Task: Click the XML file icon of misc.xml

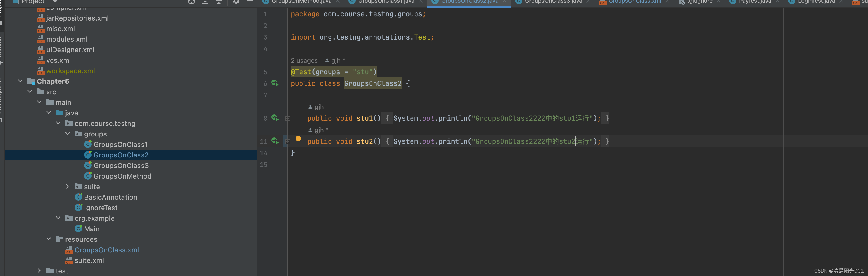Action: pyautogui.click(x=41, y=28)
